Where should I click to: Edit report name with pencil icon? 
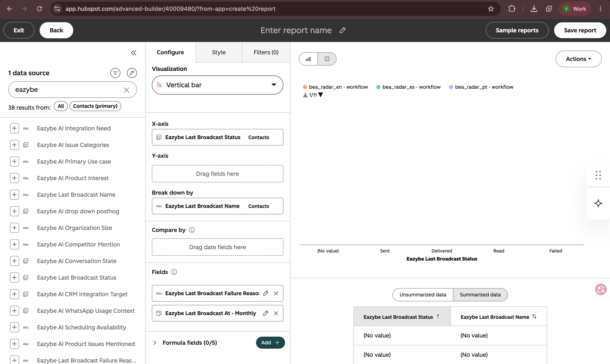343,30
